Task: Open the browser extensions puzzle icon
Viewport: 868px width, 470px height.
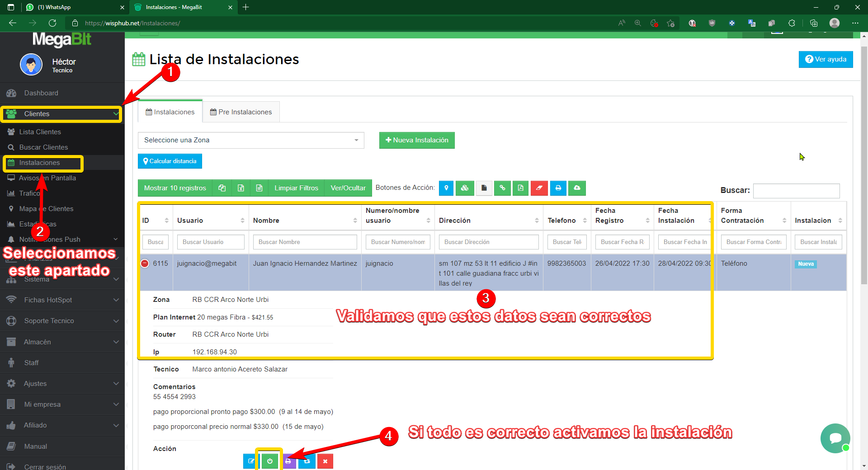Action: coord(792,23)
